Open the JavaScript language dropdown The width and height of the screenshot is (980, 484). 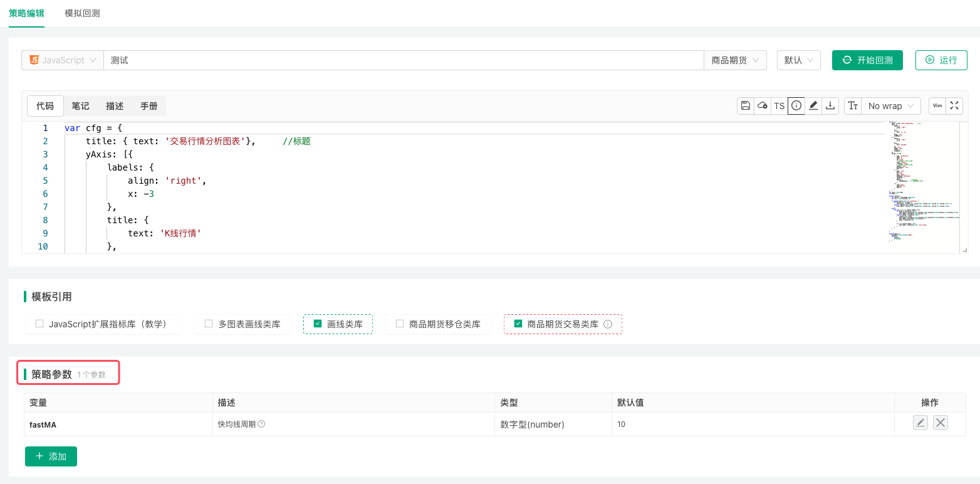63,60
